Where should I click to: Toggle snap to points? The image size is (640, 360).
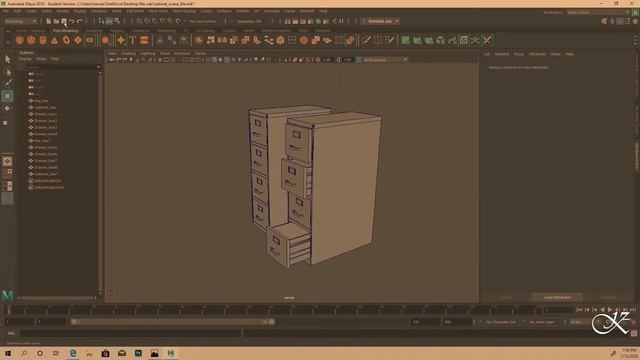155,21
